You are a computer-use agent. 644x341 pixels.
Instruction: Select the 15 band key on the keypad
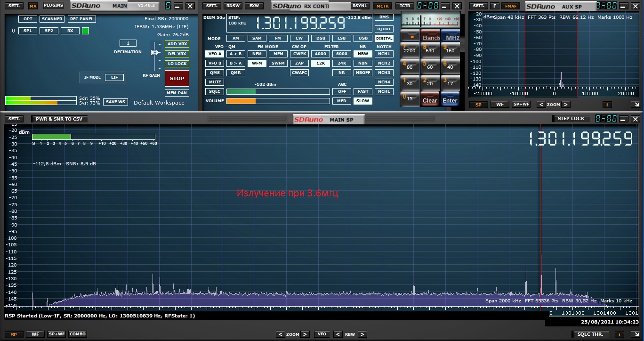point(410,99)
